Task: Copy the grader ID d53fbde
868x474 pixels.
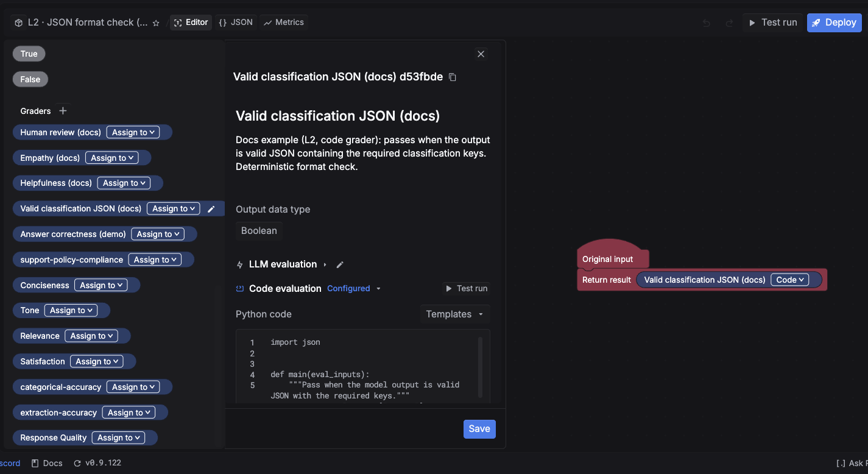Action: point(453,77)
